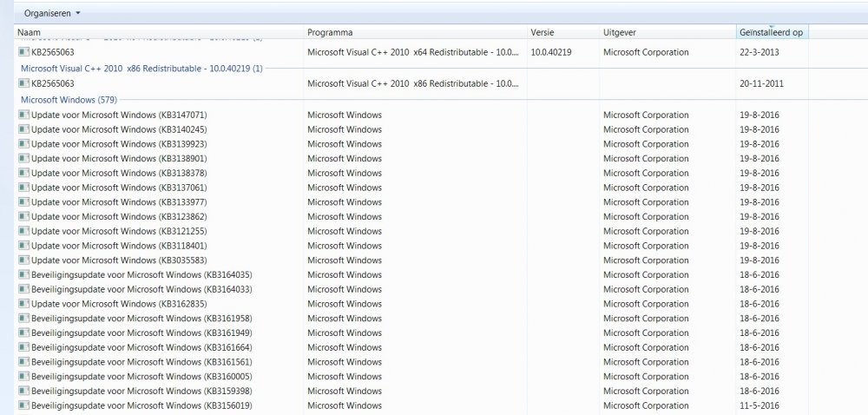This screenshot has height=415, width=868.
Task: Collapse the Visual C++ 2010 x86 Redistributable group
Action: coord(141,69)
